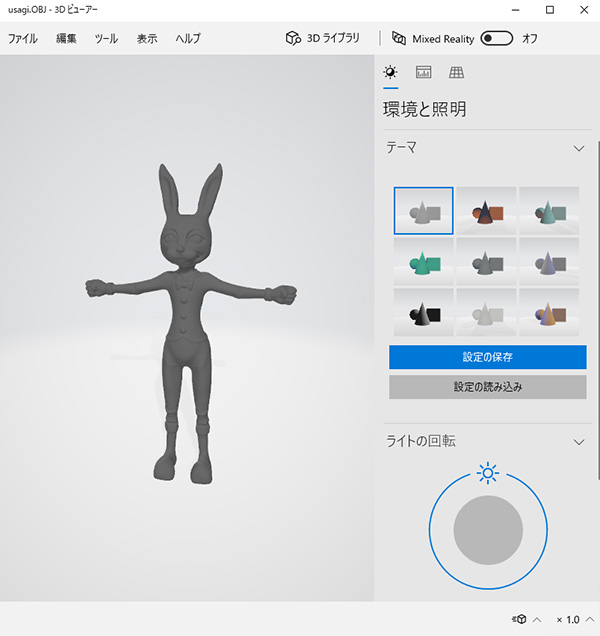Switch to the Stats & Shading panel icon
Viewport: 600px width, 636px height.
click(423, 72)
